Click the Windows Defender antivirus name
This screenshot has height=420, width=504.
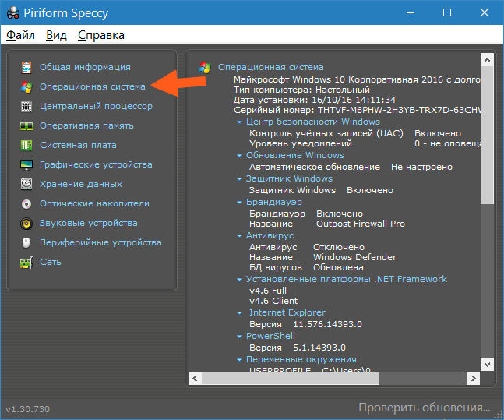pyautogui.click(x=355, y=258)
